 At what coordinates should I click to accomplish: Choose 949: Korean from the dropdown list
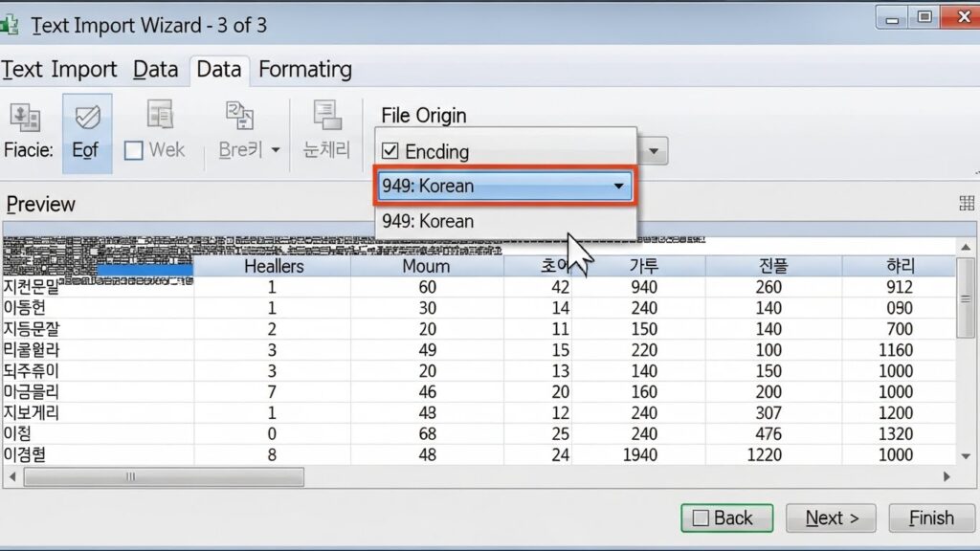(428, 221)
